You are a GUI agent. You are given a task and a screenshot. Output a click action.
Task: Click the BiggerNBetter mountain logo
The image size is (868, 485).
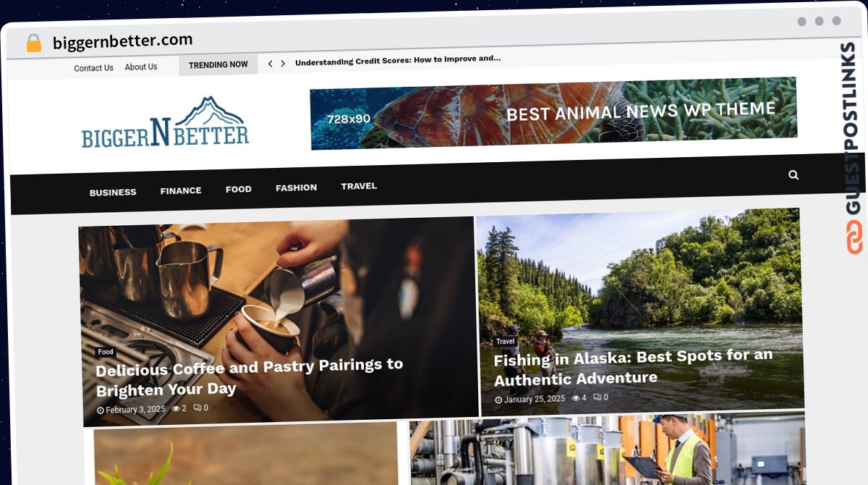165,122
